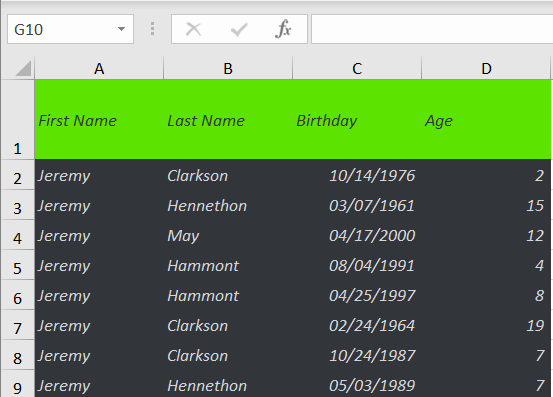Select column A header
This screenshot has width=553, height=397.
tap(99, 68)
